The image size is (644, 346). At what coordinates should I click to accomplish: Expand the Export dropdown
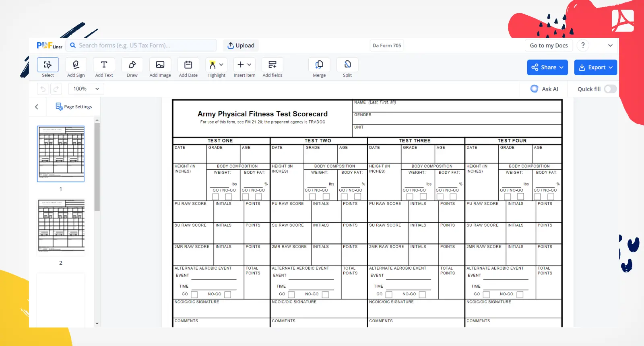click(x=595, y=68)
